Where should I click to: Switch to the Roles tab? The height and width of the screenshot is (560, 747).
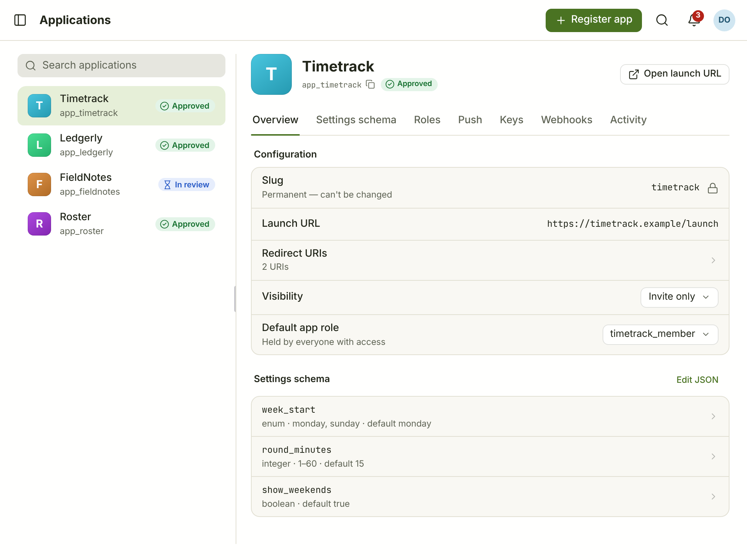[427, 120]
